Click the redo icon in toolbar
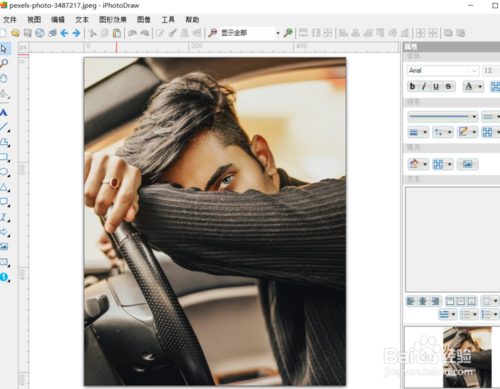Screen dimensions: 500x389 (x=144, y=33)
